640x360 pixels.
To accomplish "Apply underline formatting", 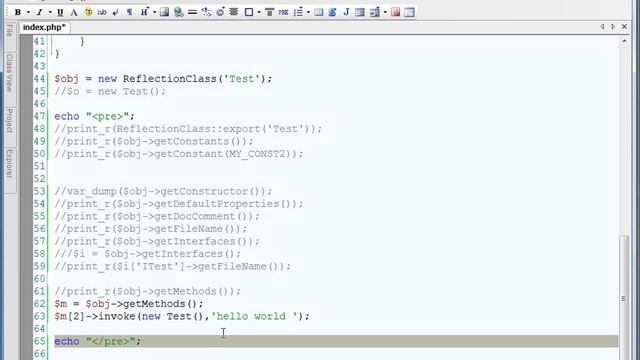I will pyautogui.click(x=60, y=12).
